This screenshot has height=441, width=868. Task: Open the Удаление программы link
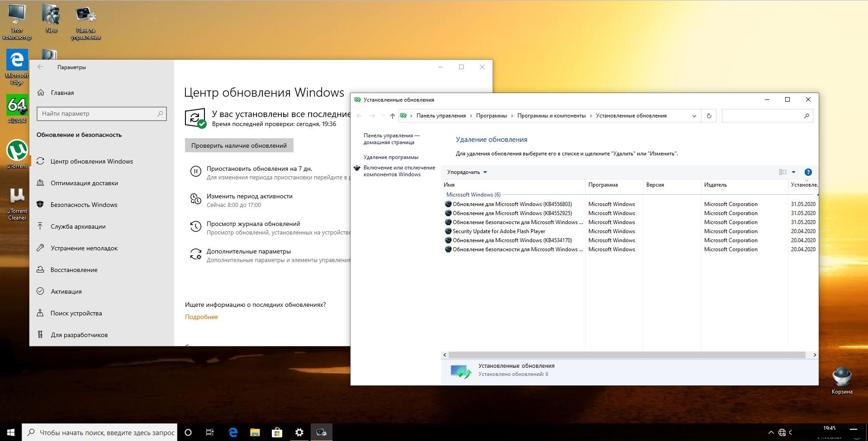pos(391,157)
